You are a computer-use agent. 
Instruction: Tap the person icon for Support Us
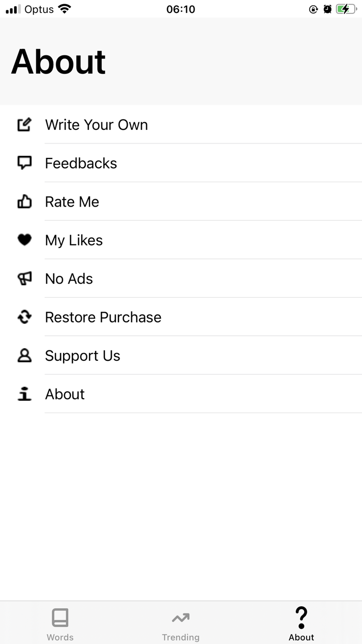(x=24, y=355)
